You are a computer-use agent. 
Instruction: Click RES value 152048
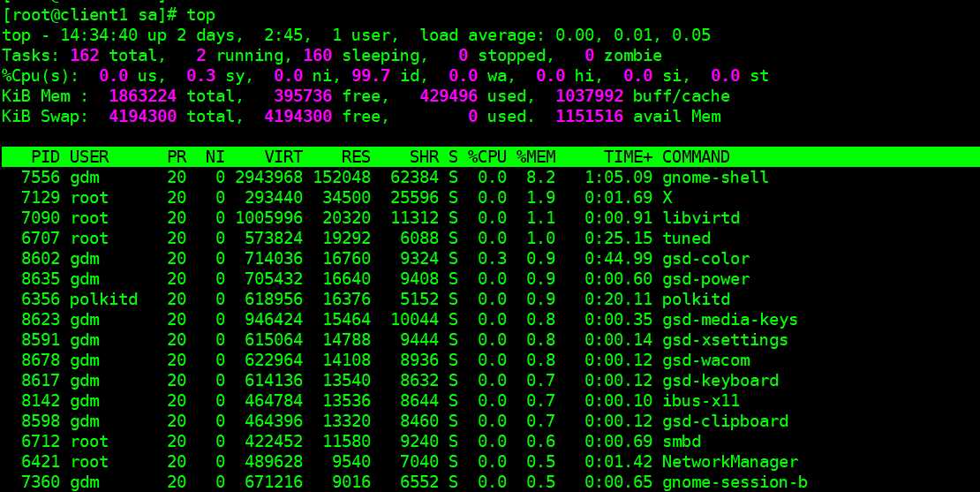[x=342, y=178]
